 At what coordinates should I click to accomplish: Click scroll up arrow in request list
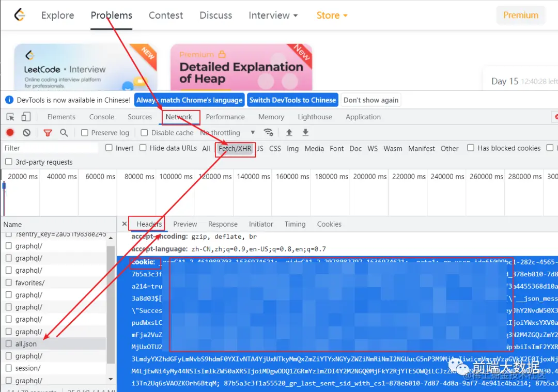click(x=111, y=238)
